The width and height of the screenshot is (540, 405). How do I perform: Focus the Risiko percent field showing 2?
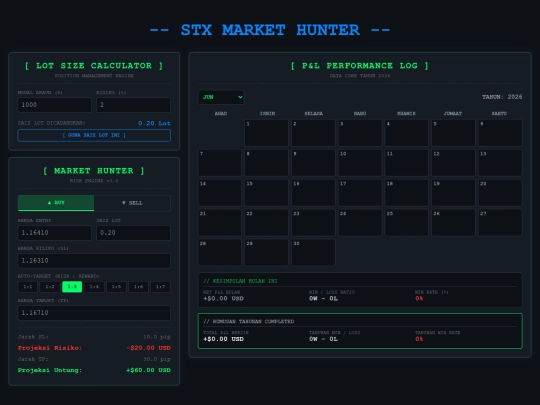point(133,105)
